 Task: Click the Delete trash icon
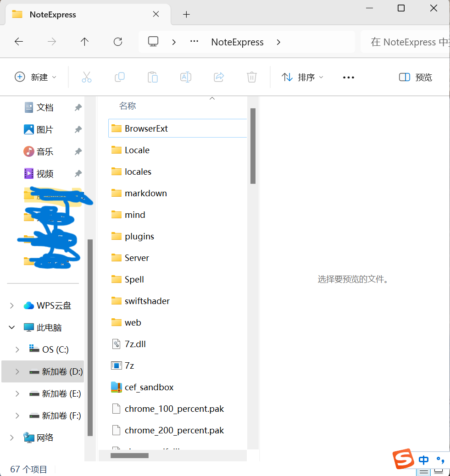(x=252, y=77)
